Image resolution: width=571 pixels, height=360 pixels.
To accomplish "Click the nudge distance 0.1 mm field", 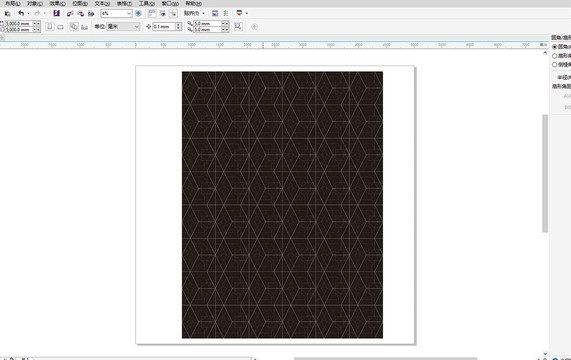I will click(164, 27).
